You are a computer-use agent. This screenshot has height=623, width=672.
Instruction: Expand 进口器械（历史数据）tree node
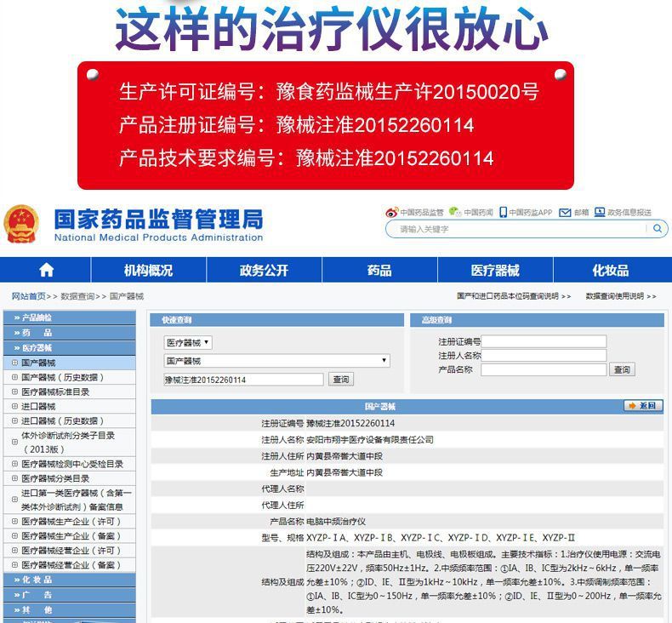pyautogui.click(x=14, y=421)
